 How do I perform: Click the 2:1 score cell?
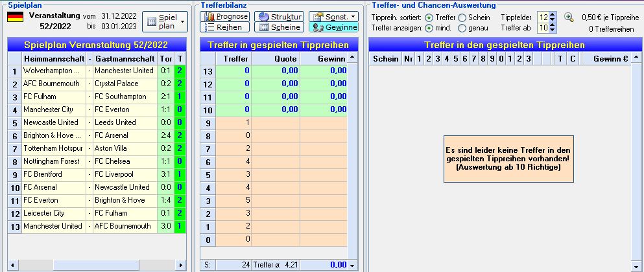pyautogui.click(x=165, y=97)
